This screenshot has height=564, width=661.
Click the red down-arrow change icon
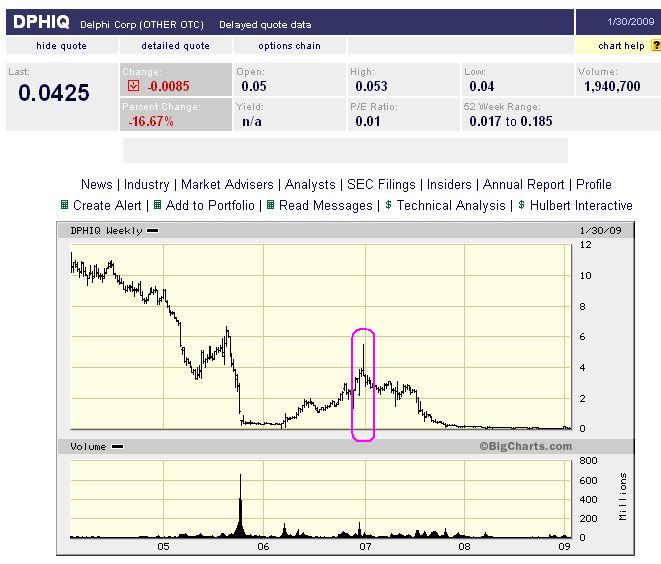pos(133,86)
